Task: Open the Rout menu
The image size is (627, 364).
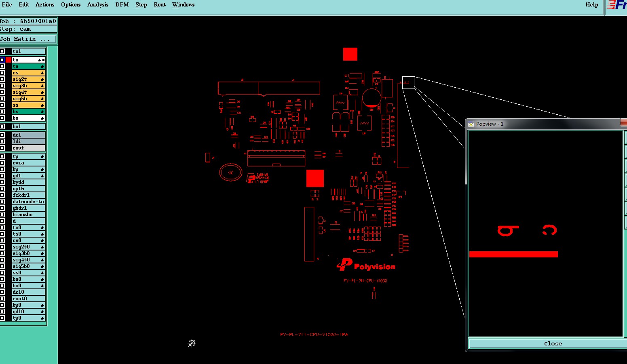Action: tap(160, 5)
